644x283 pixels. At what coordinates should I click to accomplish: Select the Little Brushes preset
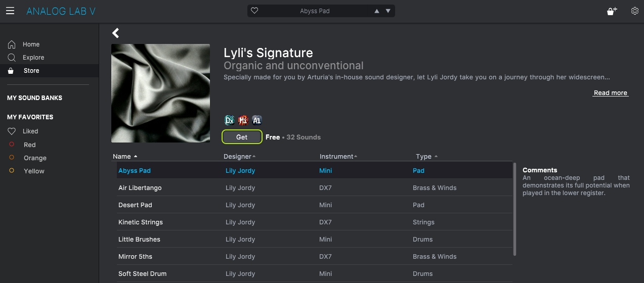pyautogui.click(x=139, y=240)
